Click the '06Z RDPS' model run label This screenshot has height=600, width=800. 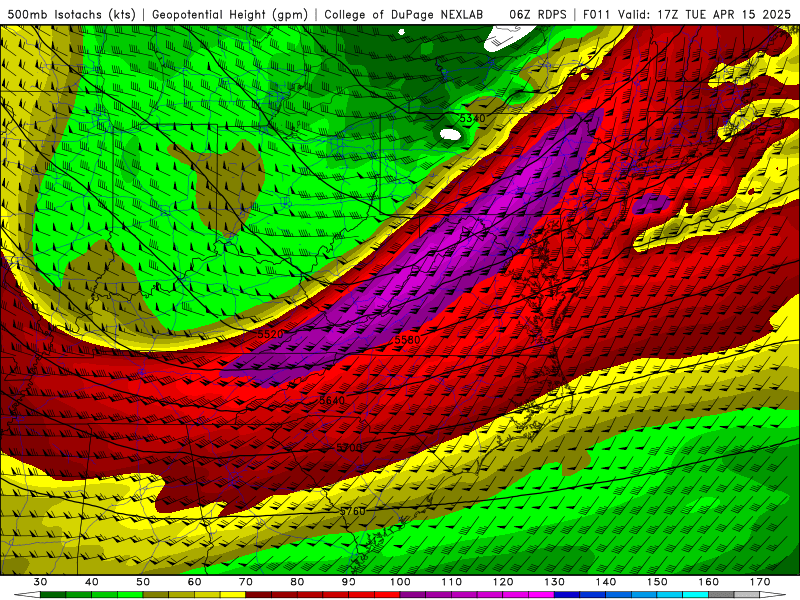click(538, 15)
